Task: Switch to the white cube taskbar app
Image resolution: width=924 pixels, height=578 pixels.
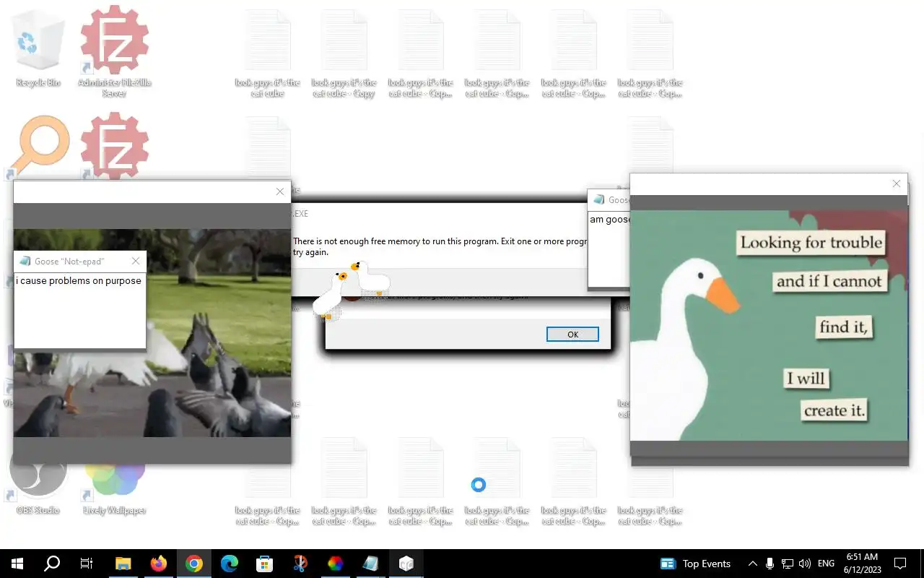Action: pos(406,564)
